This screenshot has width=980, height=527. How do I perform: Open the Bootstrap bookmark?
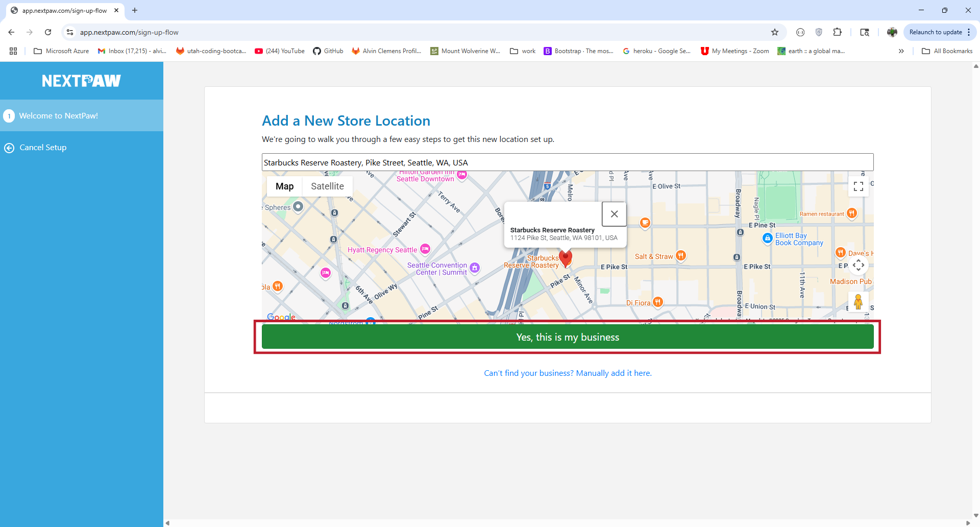coord(579,51)
